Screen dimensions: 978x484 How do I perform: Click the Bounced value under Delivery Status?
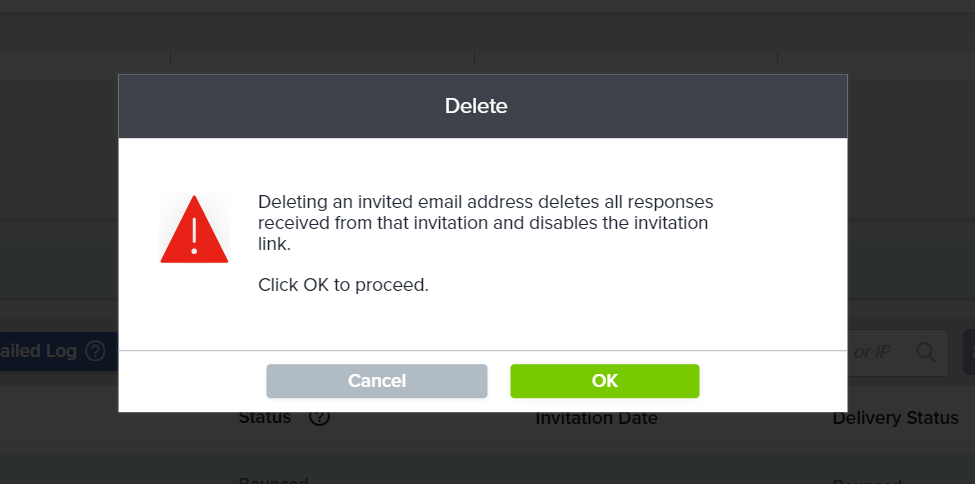click(866, 481)
